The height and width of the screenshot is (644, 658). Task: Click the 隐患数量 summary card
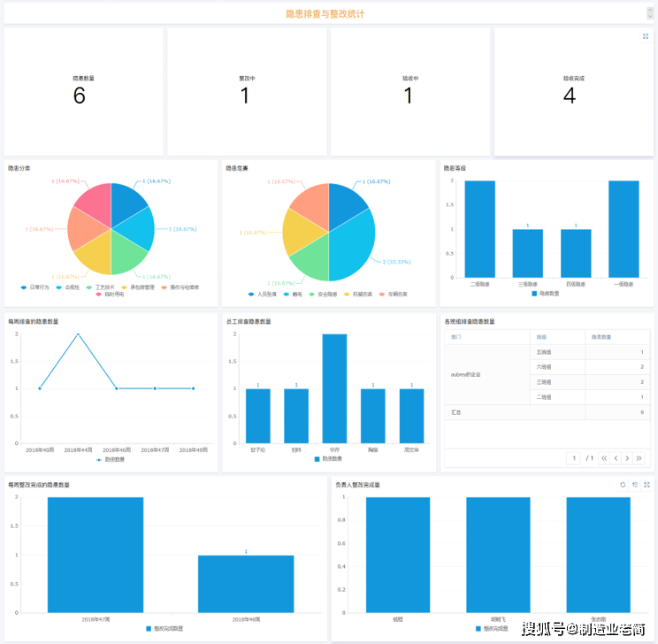pos(83,91)
